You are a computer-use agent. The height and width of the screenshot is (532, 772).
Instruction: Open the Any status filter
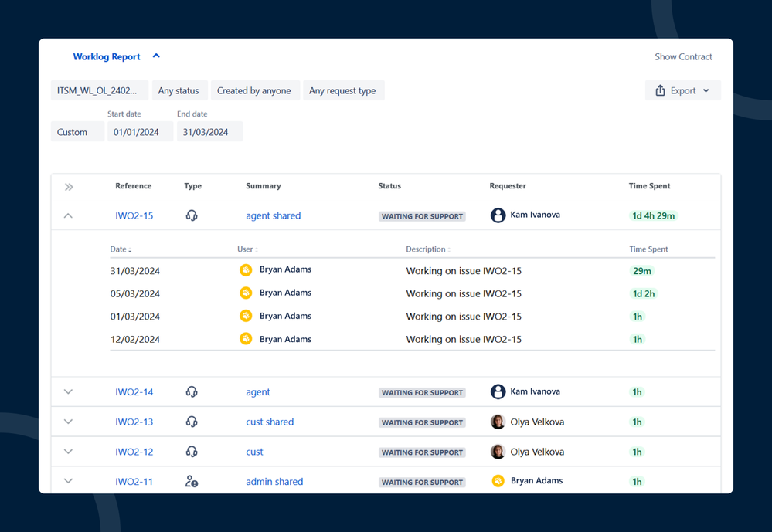click(x=179, y=90)
